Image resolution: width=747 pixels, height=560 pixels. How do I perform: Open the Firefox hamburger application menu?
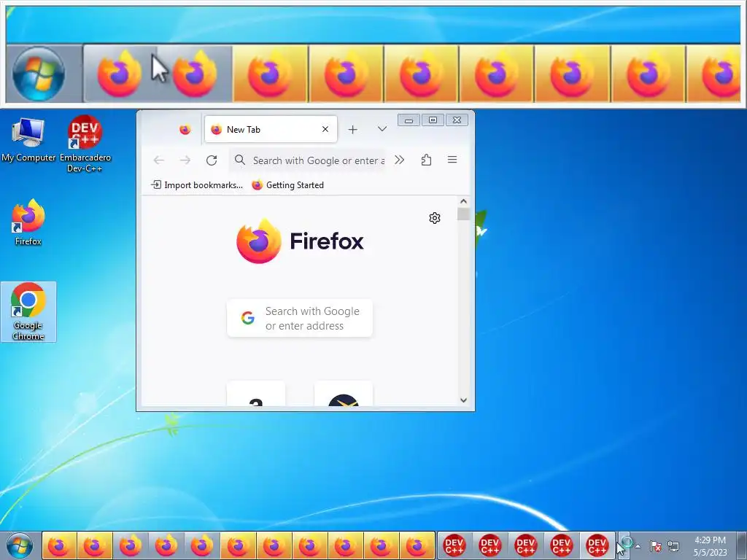452,160
